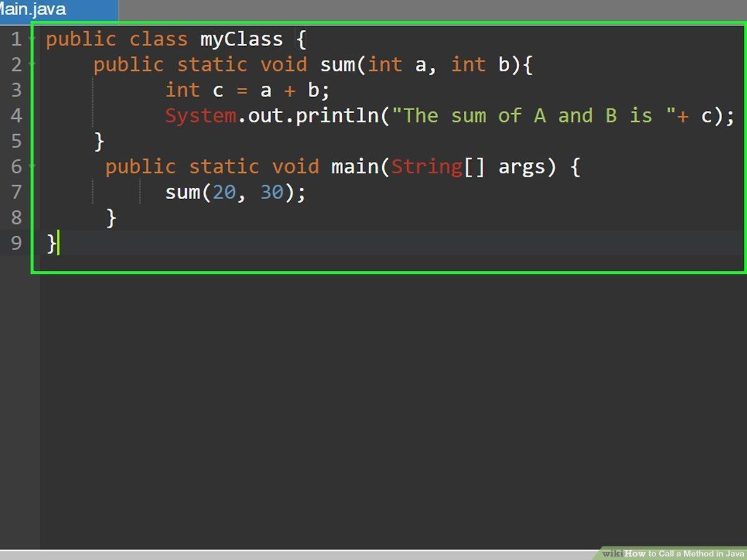The width and height of the screenshot is (747, 560).
Task: Select line number 4 in the gutter
Action: (x=16, y=116)
